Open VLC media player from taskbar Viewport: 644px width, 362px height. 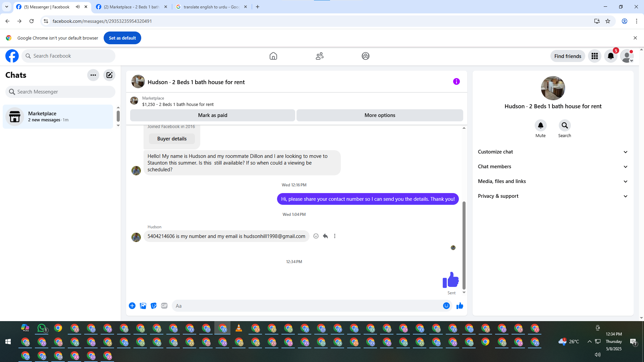click(239, 328)
